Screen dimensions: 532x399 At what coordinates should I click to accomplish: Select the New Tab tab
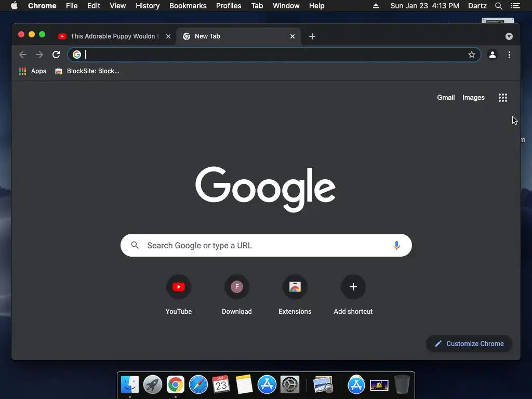[237, 36]
